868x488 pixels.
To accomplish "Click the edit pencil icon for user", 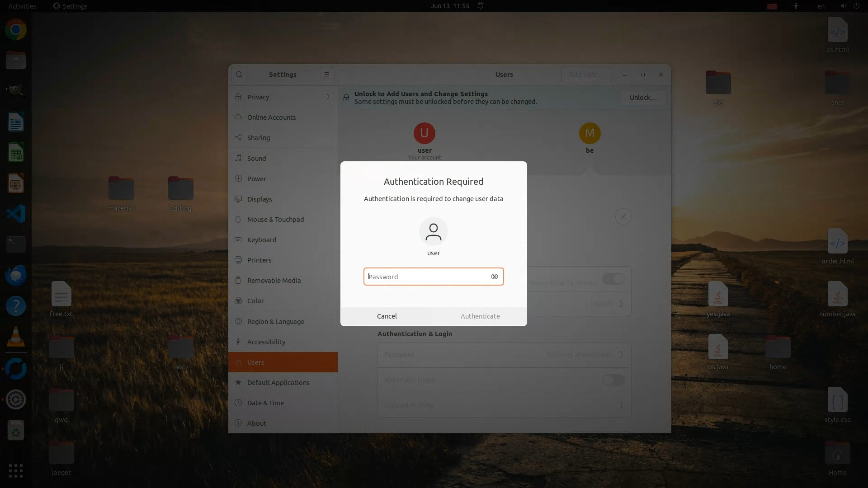I will click(623, 216).
